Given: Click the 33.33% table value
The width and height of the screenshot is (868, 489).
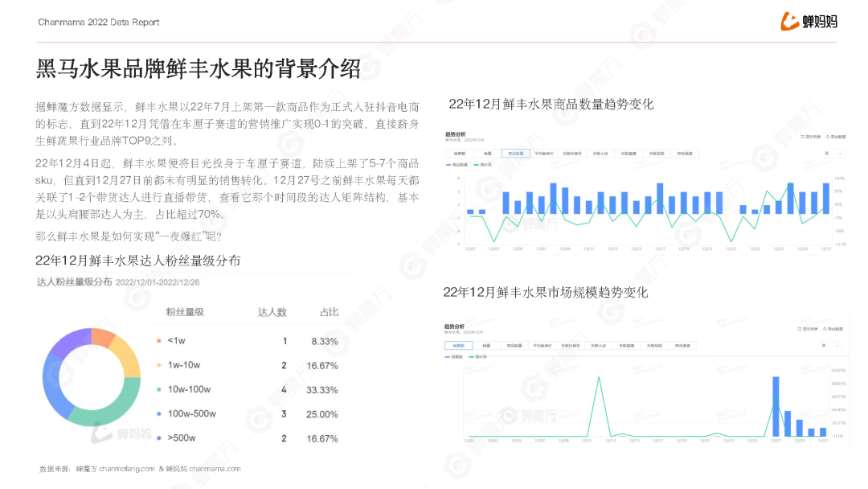Looking at the screenshot, I should click(x=322, y=390).
